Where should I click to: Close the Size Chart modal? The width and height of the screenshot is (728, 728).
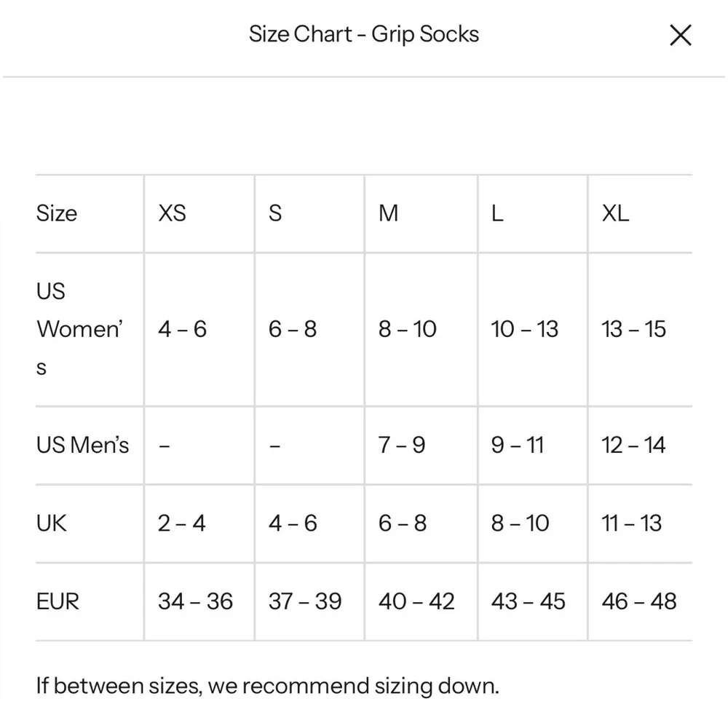681,34
